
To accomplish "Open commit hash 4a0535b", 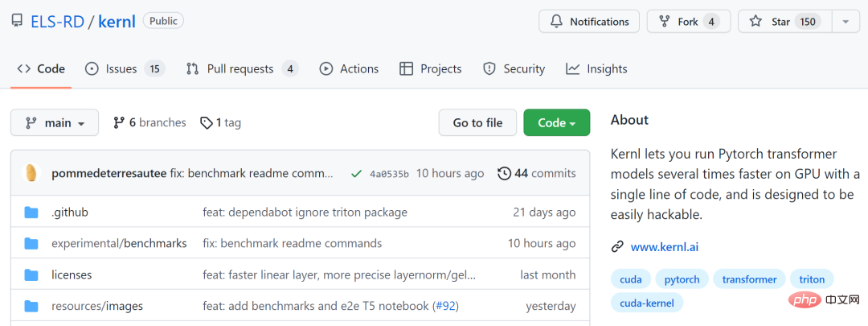I will coord(389,174).
